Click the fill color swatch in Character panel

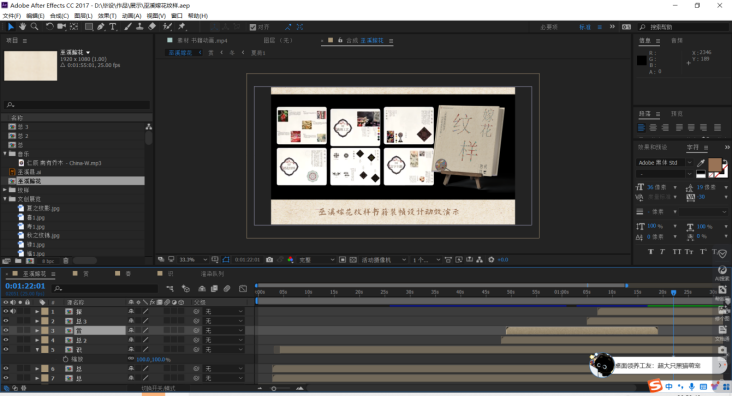714,164
